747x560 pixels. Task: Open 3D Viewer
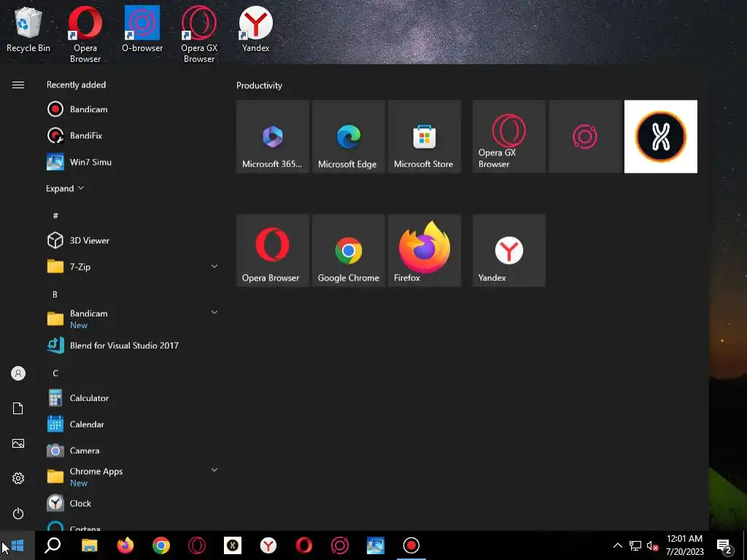131,241
